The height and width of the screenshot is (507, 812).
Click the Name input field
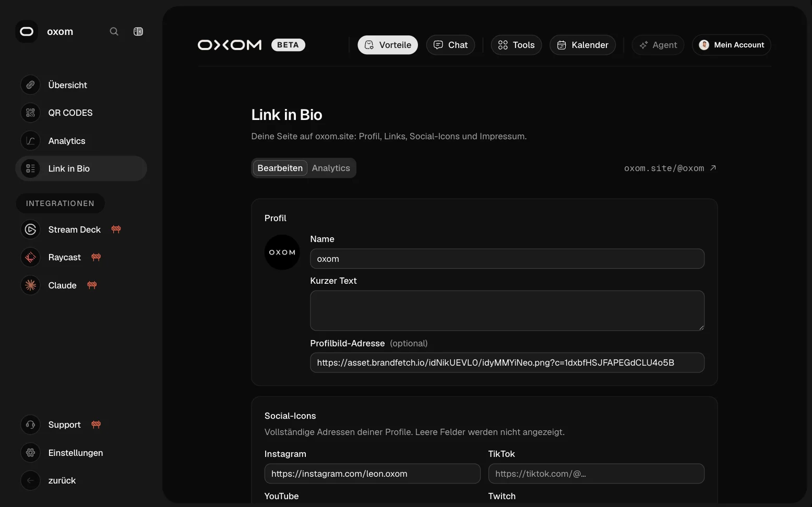507,259
